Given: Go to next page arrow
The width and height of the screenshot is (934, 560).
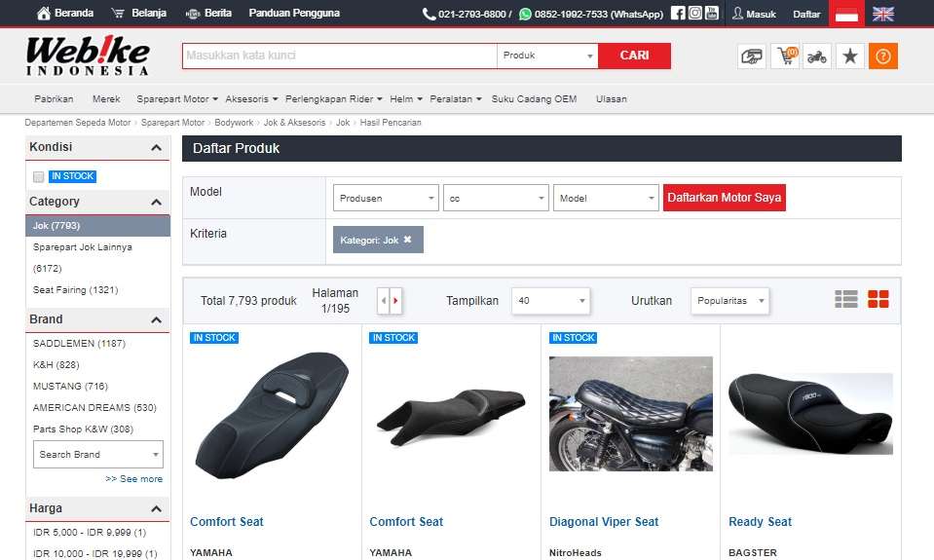Looking at the screenshot, I should 395,301.
